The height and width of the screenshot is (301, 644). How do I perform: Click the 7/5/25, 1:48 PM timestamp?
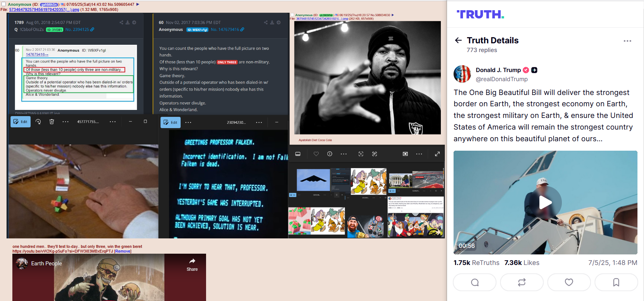[x=613, y=262]
